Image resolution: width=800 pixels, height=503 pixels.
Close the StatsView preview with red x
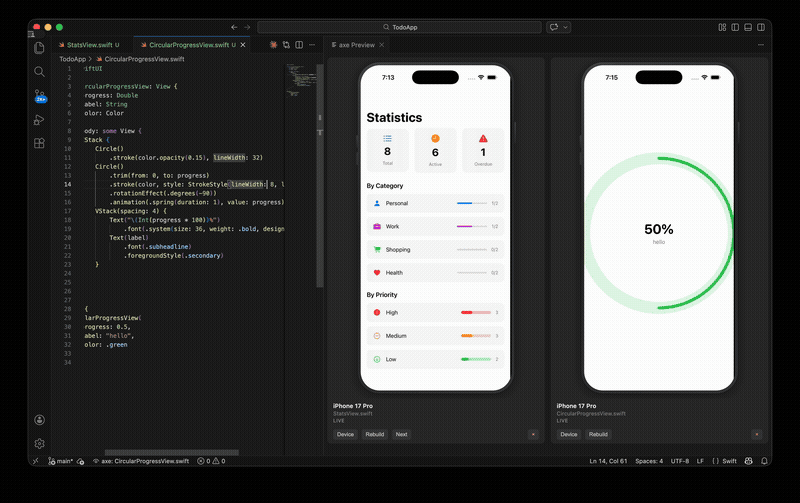(x=533, y=434)
